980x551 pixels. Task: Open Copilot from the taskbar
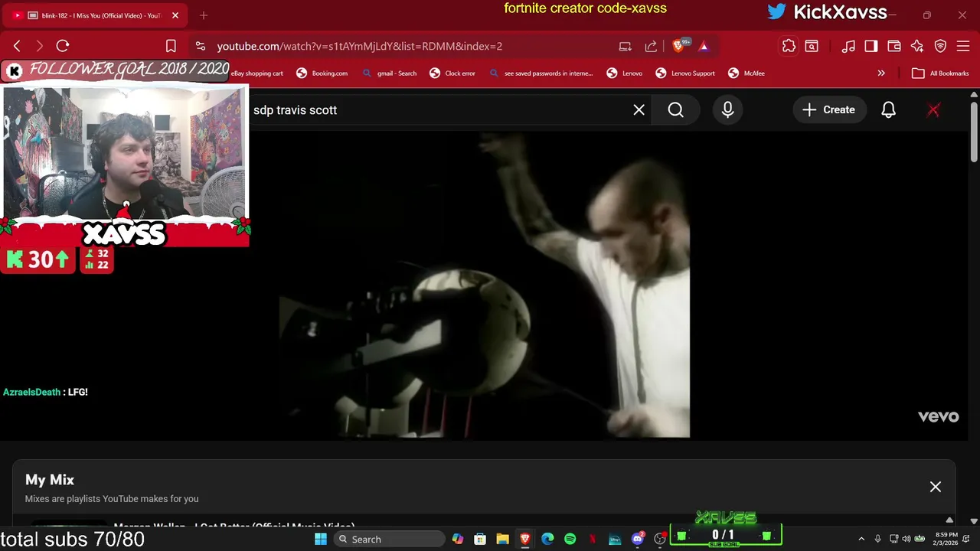tap(457, 540)
